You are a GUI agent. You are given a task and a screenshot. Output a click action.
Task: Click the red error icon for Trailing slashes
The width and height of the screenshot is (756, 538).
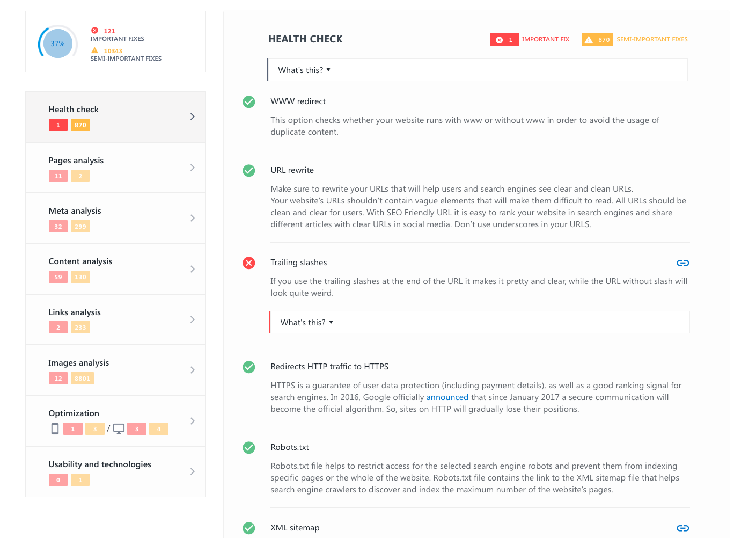(249, 263)
